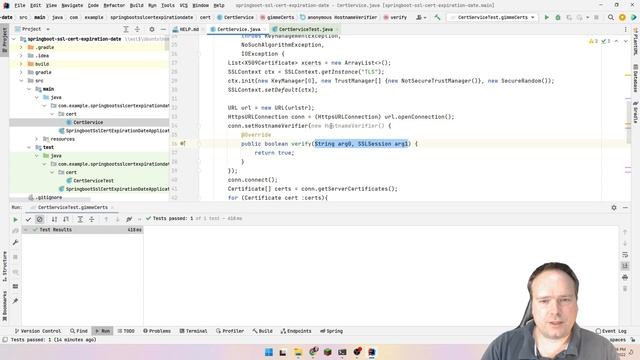Open the JetBrains Toolbox icon at far right
The image size is (640, 360).
point(633,18)
